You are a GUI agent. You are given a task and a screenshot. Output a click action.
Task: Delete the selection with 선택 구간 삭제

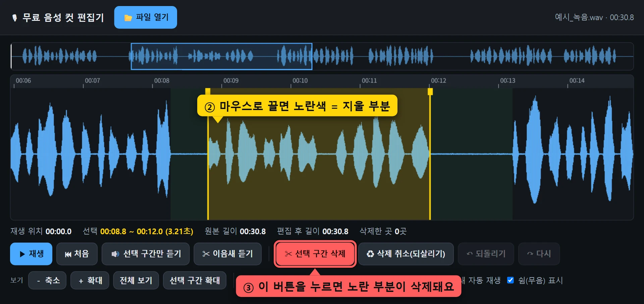click(315, 254)
